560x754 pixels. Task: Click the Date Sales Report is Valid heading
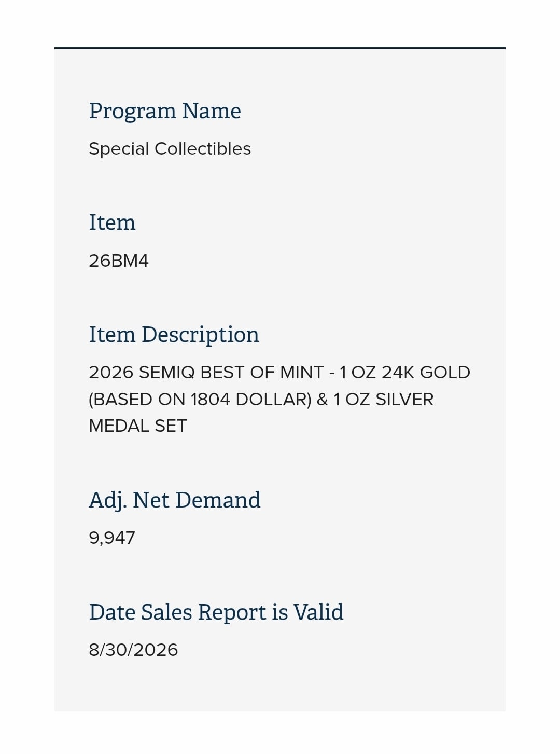216,612
